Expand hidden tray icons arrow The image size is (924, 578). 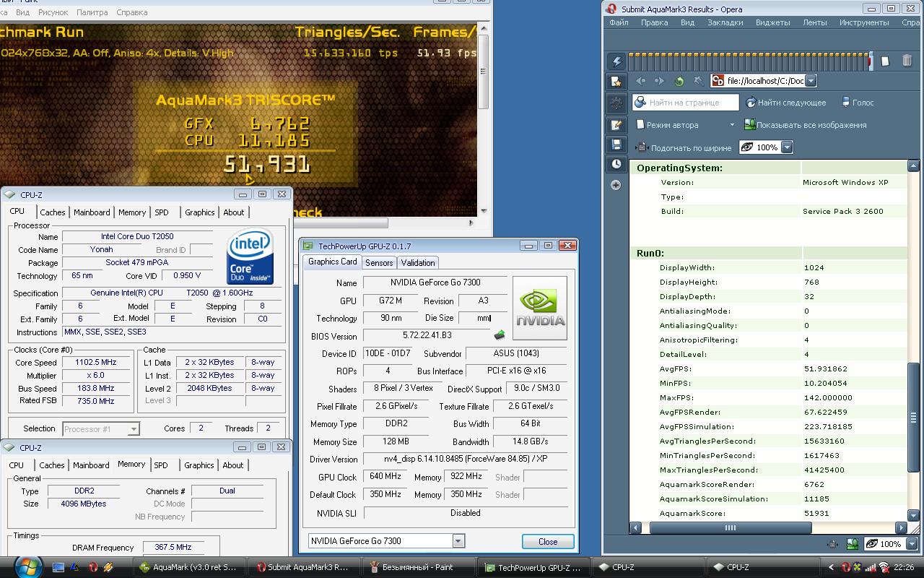click(x=831, y=567)
